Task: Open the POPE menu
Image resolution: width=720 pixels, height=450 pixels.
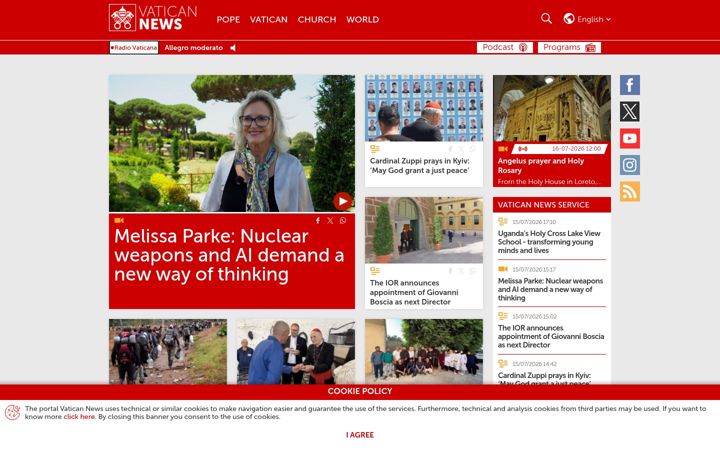Action: 228,19
